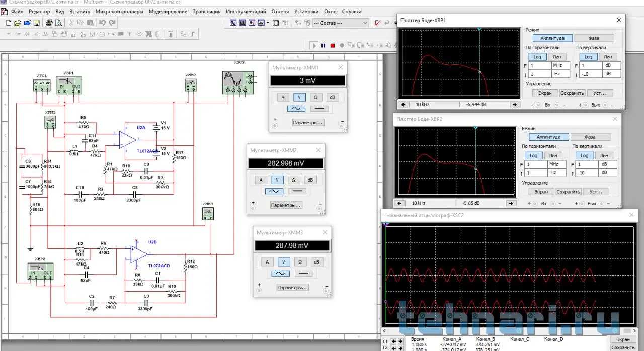Image resolution: width=644 pixels, height=351 pixels.
Task: Click the Print icon in toolbar
Action: pos(49,23)
